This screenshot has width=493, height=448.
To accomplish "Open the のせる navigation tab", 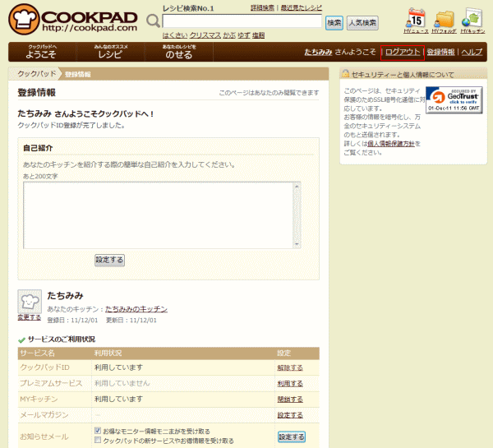I will [x=178, y=52].
